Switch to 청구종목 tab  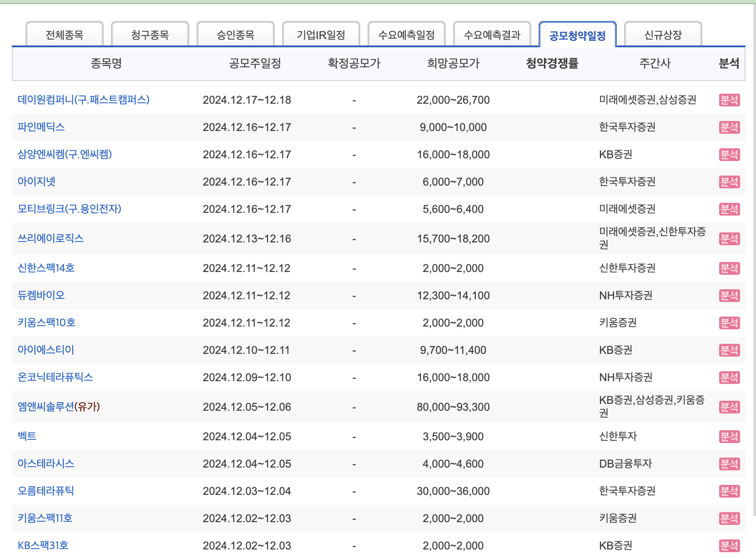(150, 35)
